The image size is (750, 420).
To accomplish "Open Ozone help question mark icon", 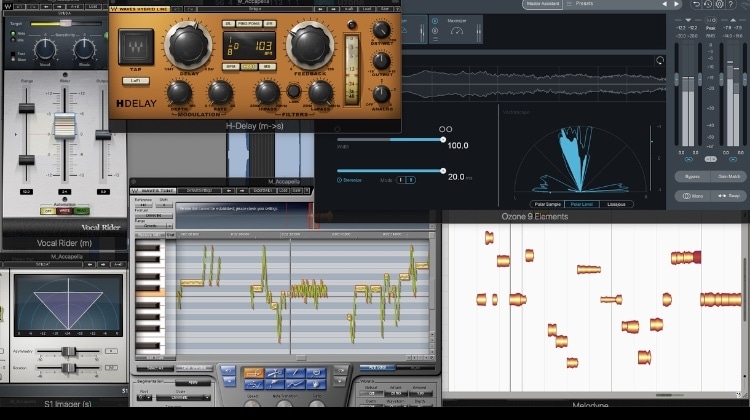I will point(731,4).
